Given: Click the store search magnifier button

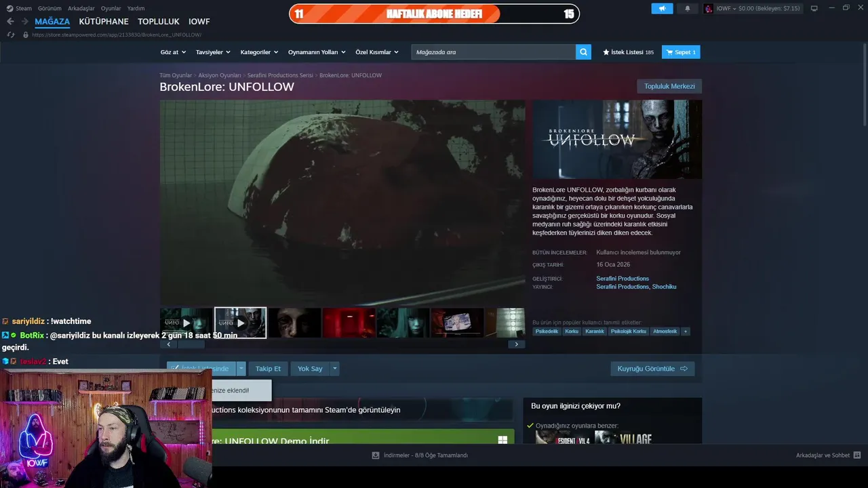Looking at the screenshot, I should click(x=583, y=52).
